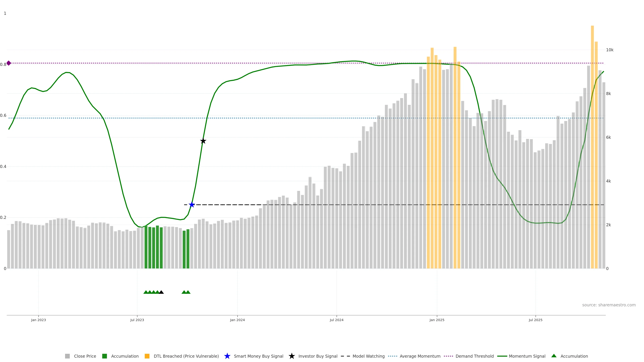Screen dimensions: 644x362
Task: Click the purple diamond Demand Threshold marker
Action: pyautogui.click(x=9, y=63)
